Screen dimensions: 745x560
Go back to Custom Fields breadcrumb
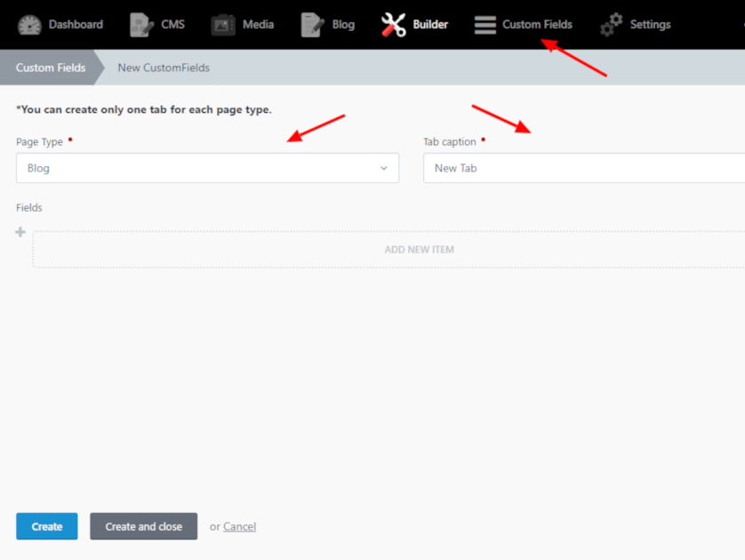coord(51,68)
